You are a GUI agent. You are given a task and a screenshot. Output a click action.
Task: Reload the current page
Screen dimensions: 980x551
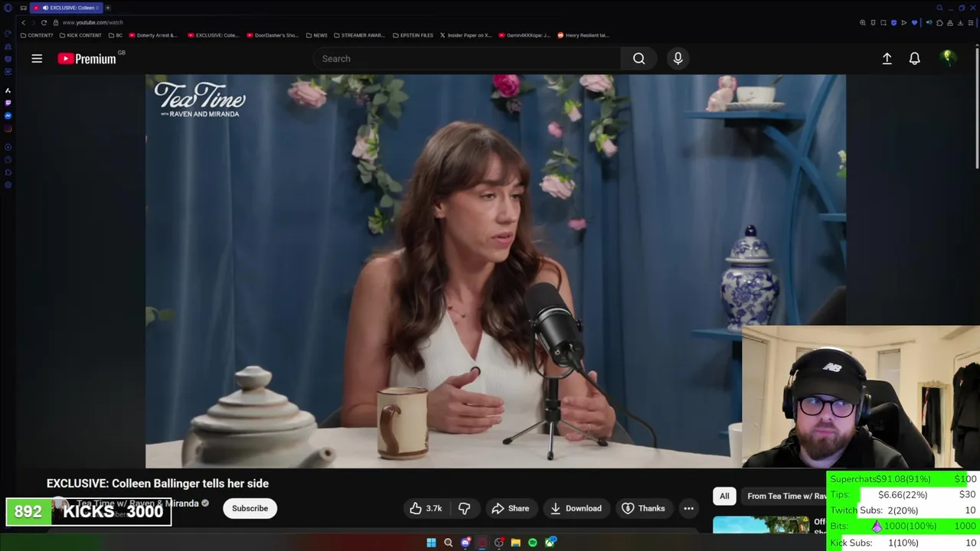click(x=44, y=22)
